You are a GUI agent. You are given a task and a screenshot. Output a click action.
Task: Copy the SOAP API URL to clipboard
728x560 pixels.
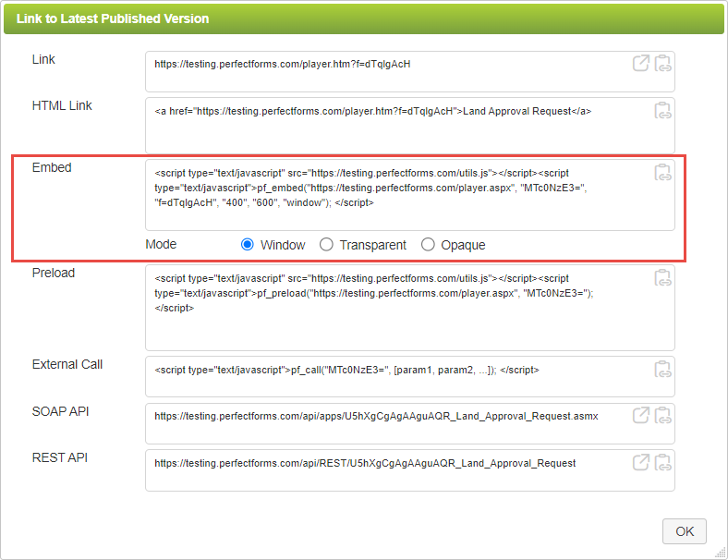[x=662, y=415]
